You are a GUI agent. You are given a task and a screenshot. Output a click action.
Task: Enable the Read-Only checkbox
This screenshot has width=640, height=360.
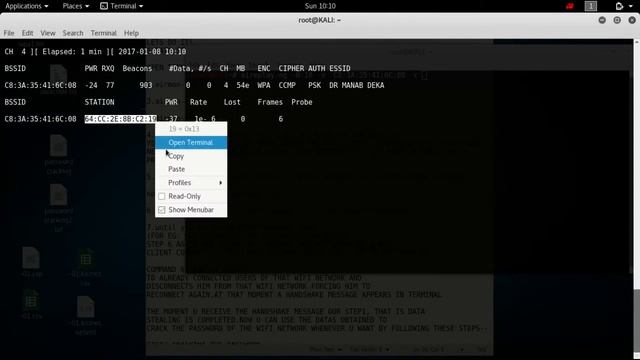coord(162,196)
